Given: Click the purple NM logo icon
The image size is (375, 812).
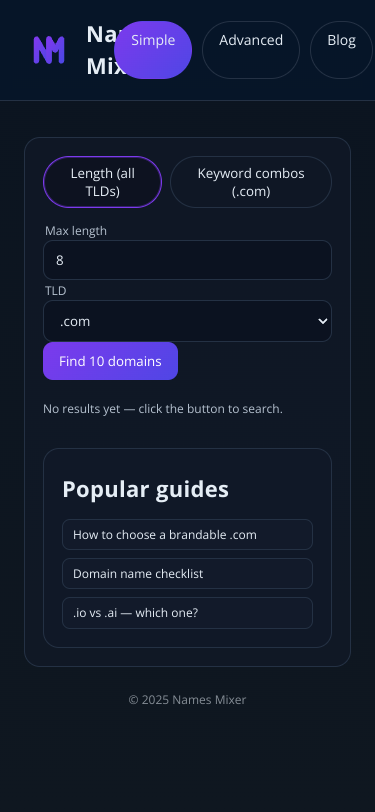Looking at the screenshot, I should click(49, 50).
